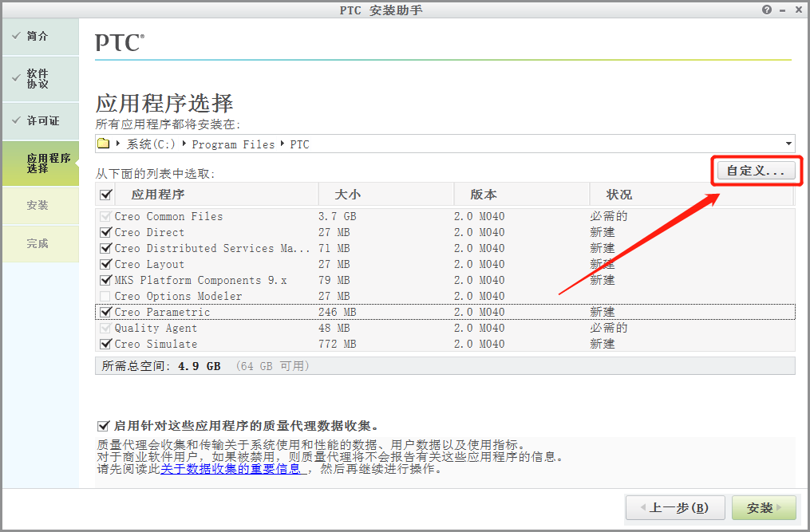Image resolution: width=810 pixels, height=532 pixels.
Task: Close the PTC installer window
Action: point(798,10)
